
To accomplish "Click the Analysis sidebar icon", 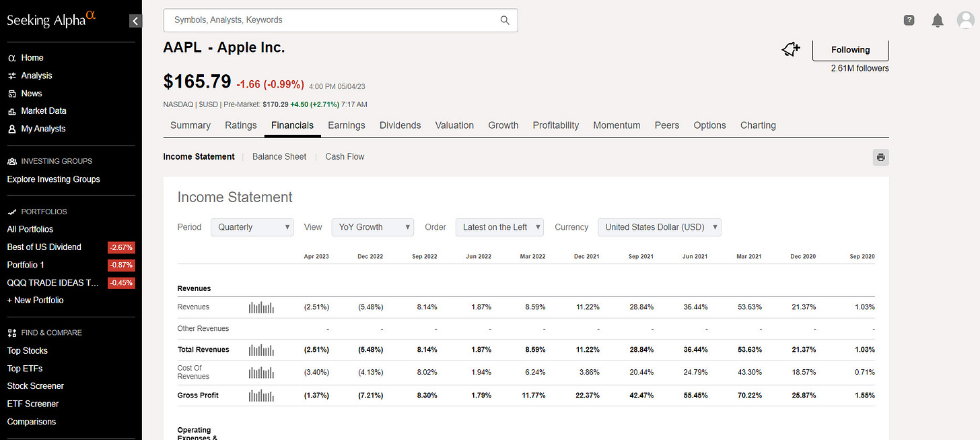I will pyautogui.click(x=11, y=76).
